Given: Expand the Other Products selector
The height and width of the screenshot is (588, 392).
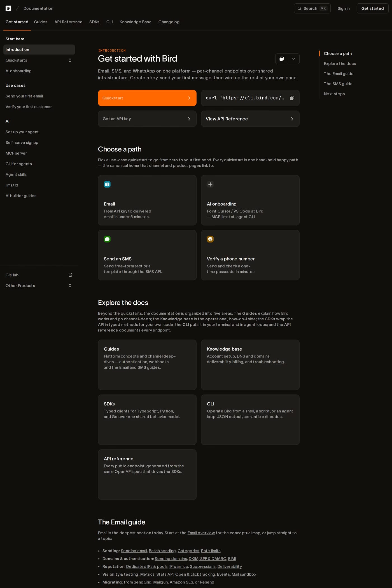Looking at the screenshot, I should click(70, 286).
